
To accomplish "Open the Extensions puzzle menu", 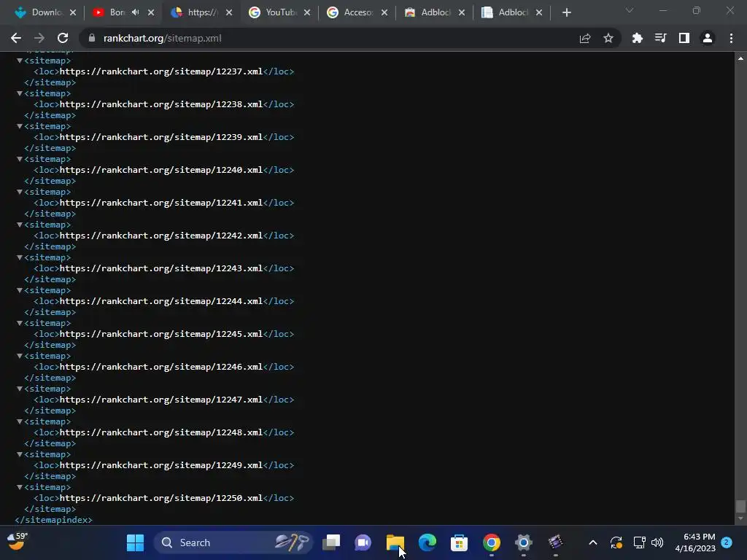I will pos(637,38).
